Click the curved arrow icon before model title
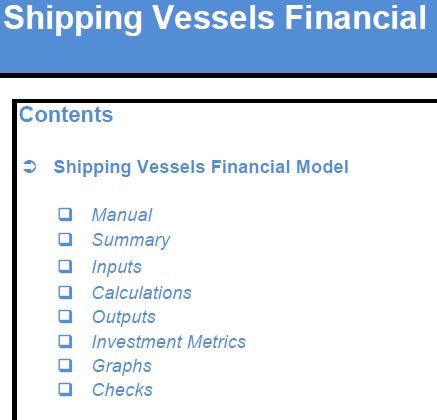The height and width of the screenshot is (420, 437). [30, 167]
